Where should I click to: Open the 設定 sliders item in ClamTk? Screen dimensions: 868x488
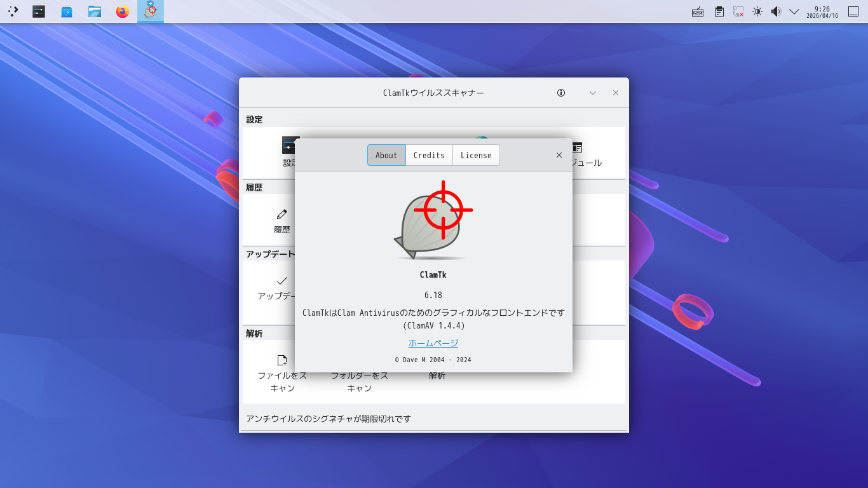(x=290, y=152)
